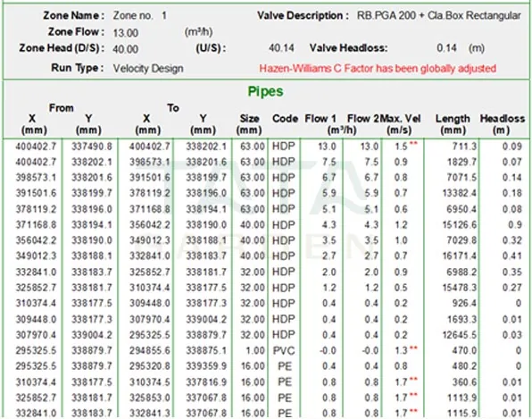Click the To X cell 378119.2
Screen dimensions: 532x419
click(150, 193)
